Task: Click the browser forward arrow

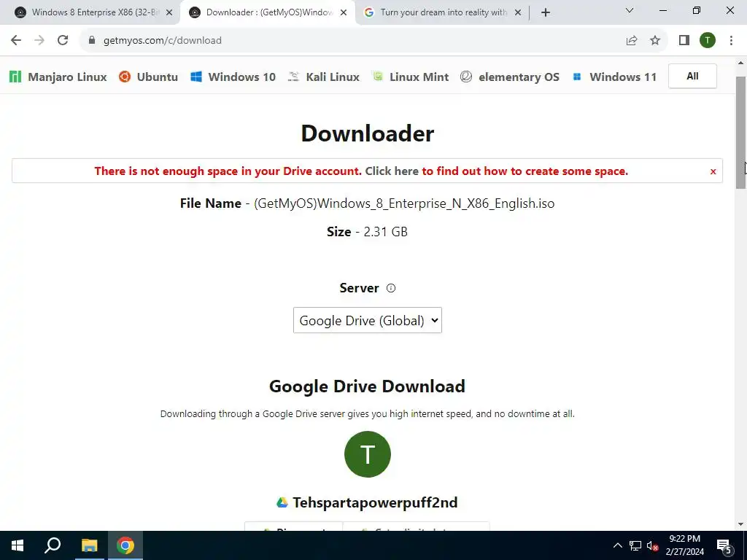Action: [x=39, y=41]
